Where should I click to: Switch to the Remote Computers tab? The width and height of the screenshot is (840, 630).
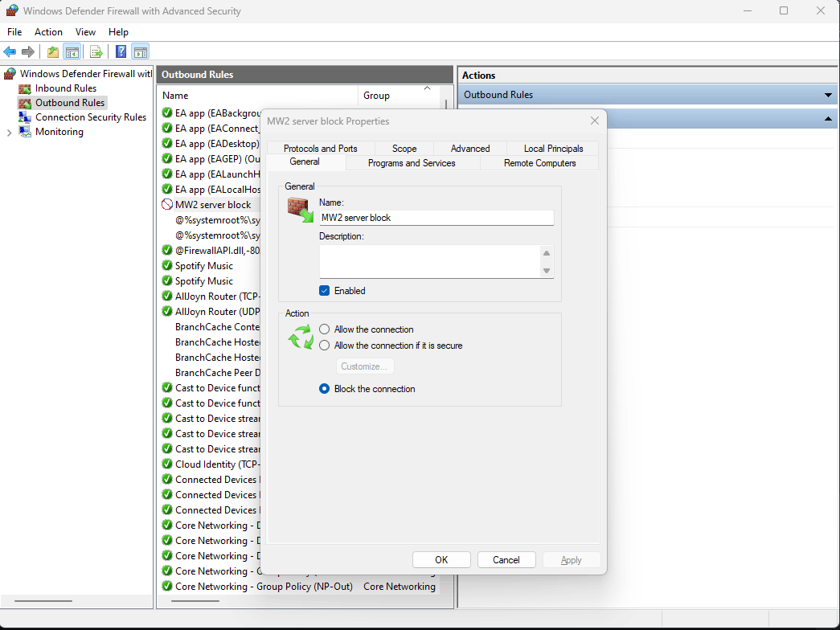[x=539, y=163]
